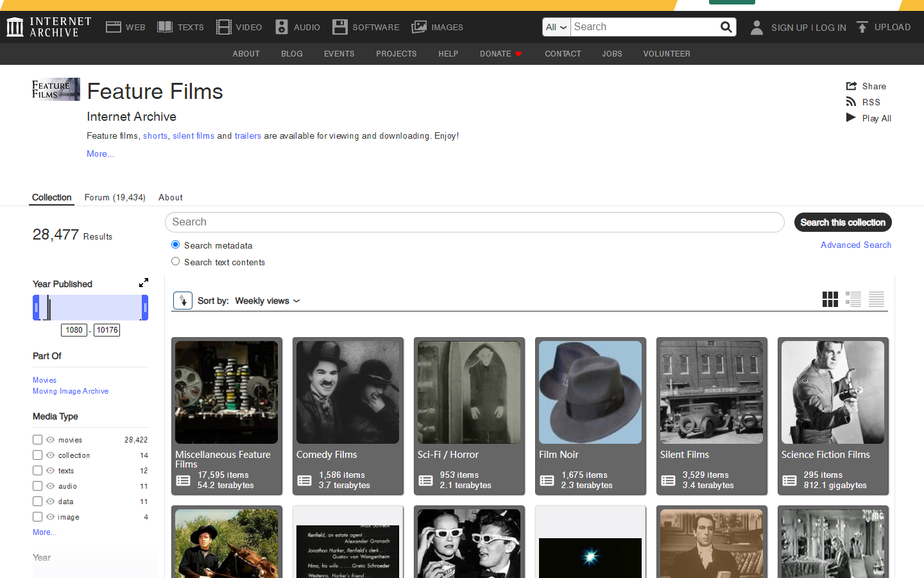
Task: Open the All search scope dropdown
Action: (556, 27)
